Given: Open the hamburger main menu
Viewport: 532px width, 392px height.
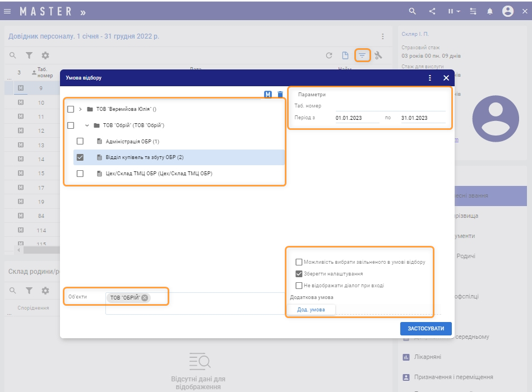Looking at the screenshot, I should [7, 11].
